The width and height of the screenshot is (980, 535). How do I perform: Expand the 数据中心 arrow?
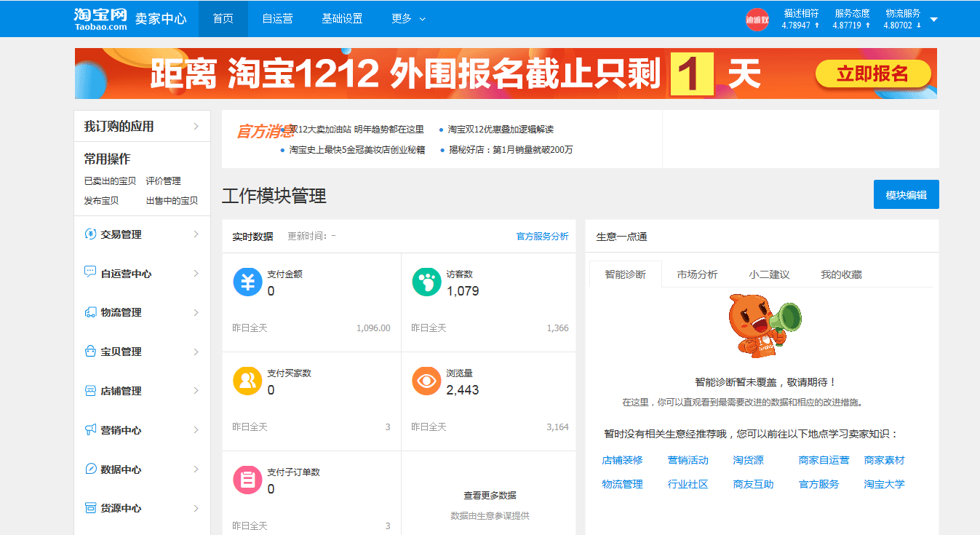pyautogui.click(x=196, y=469)
